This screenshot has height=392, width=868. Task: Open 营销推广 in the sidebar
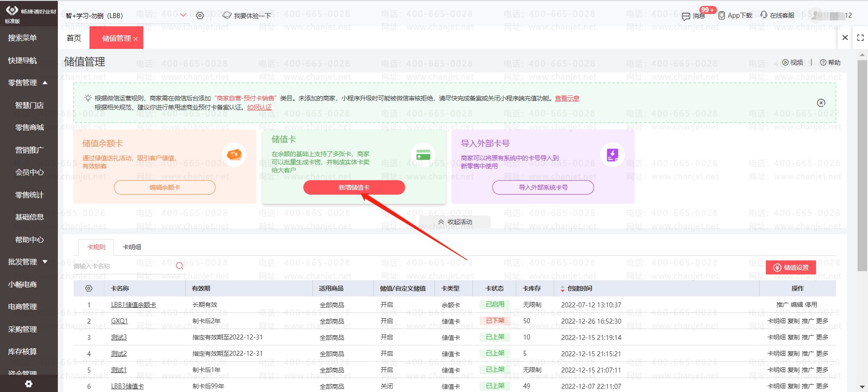[29, 150]
